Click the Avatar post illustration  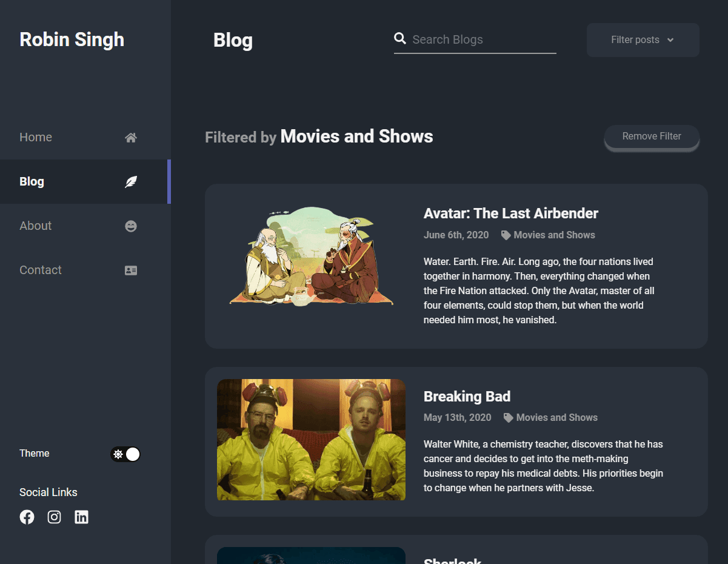pyautogui.click(x=311, y=257)
